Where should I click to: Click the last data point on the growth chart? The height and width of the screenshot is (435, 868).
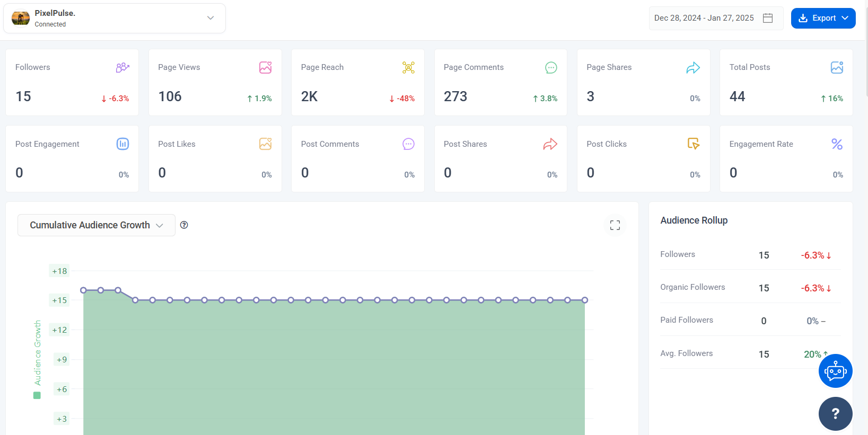[x=585, y=300]
